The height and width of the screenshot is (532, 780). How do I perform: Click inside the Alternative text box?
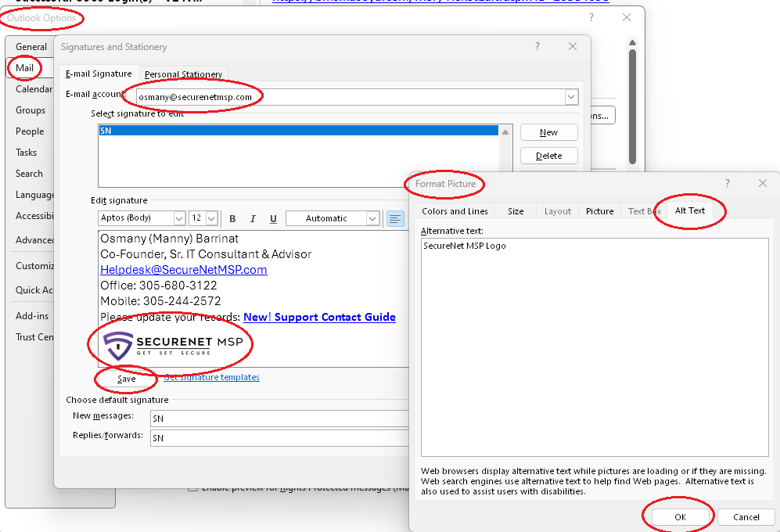click(x=595, y=347)
